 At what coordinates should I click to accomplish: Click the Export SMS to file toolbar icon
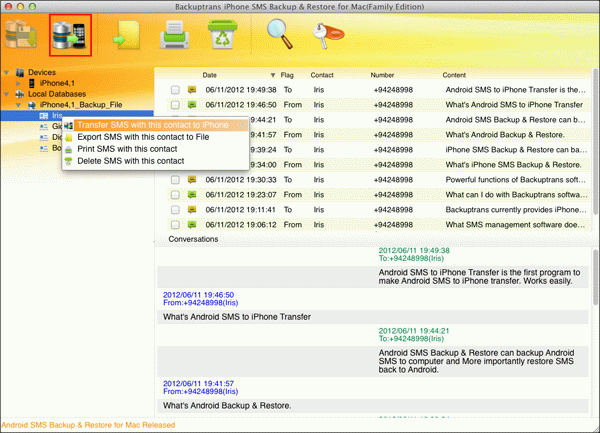pyautogui.click(x=127, y=35)
